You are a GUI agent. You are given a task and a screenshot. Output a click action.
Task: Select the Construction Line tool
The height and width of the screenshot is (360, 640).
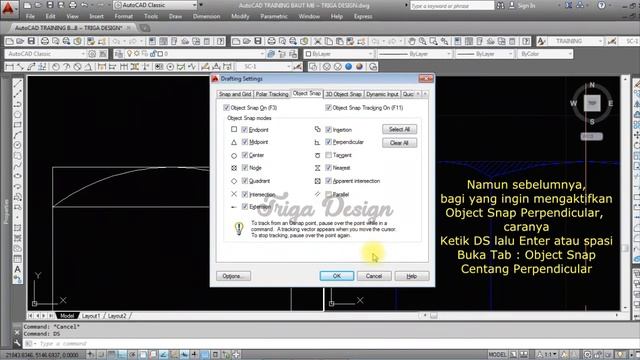[x=18, y=94]
